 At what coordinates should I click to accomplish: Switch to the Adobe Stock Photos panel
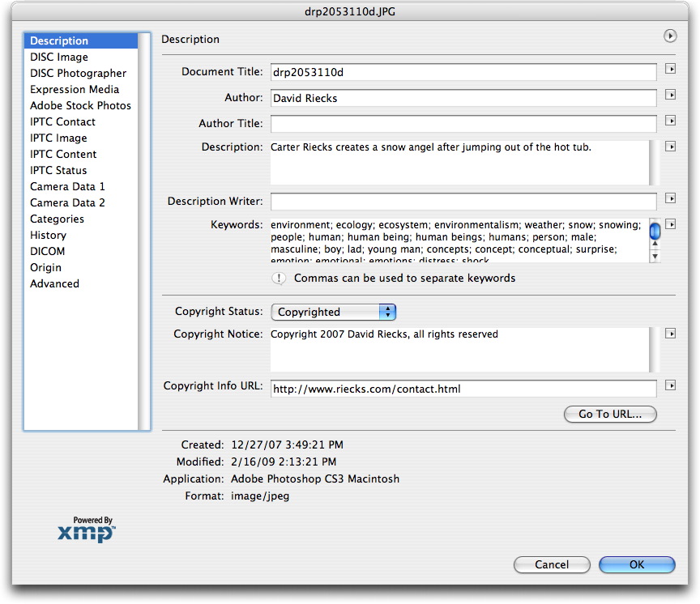[81, 106]
